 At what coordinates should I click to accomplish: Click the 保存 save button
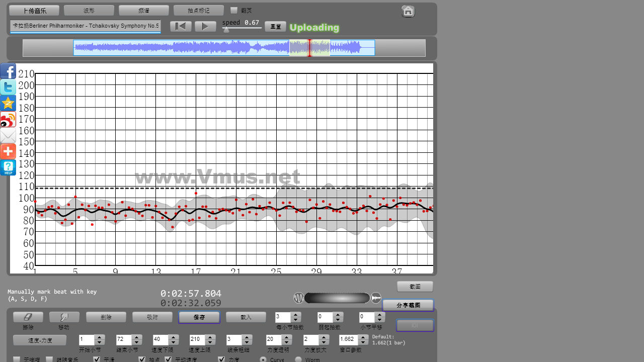(199, 317)
